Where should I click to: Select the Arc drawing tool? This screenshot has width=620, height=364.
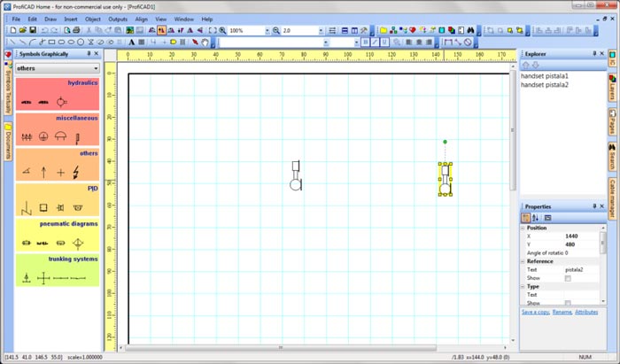33,42
